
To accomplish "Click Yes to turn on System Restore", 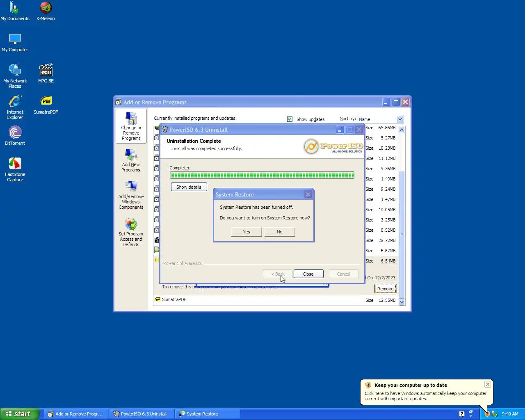I will coord(247,232).
